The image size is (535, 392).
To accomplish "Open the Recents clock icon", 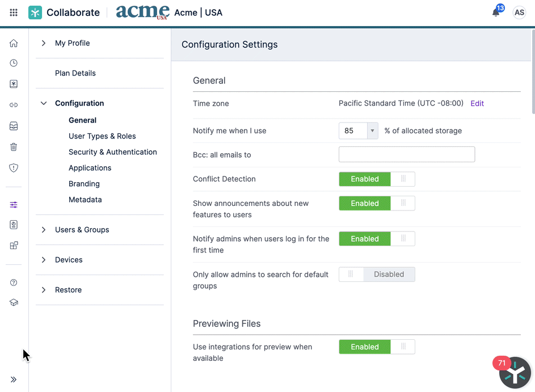I will pyautogui.click(x=13, y=63).
